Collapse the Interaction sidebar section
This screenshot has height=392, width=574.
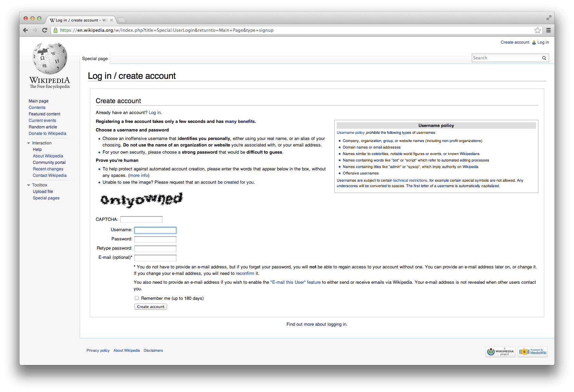coord(29,143)
